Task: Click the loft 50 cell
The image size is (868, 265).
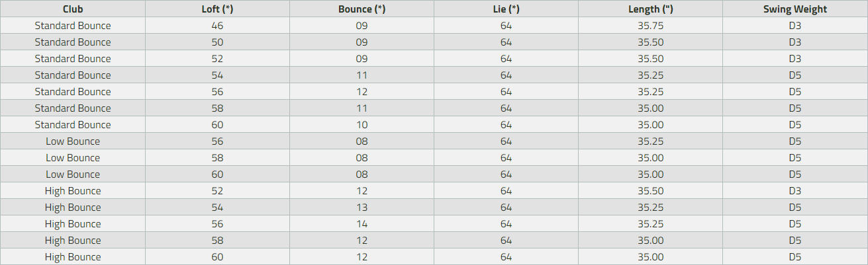Action: 217,42
